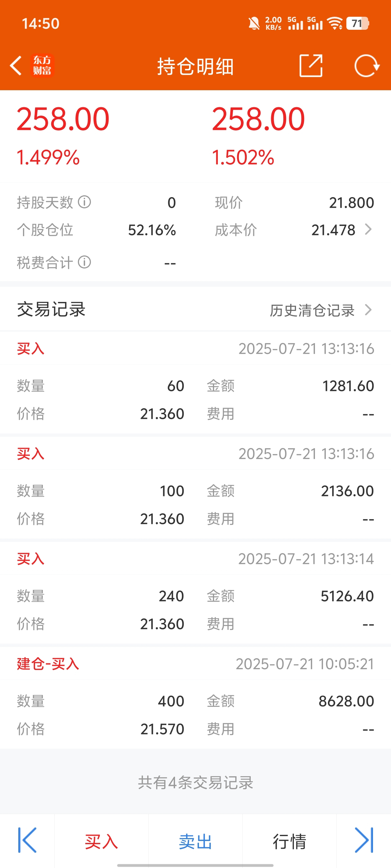Tap the back arrow icon

(x=16, y=65)
